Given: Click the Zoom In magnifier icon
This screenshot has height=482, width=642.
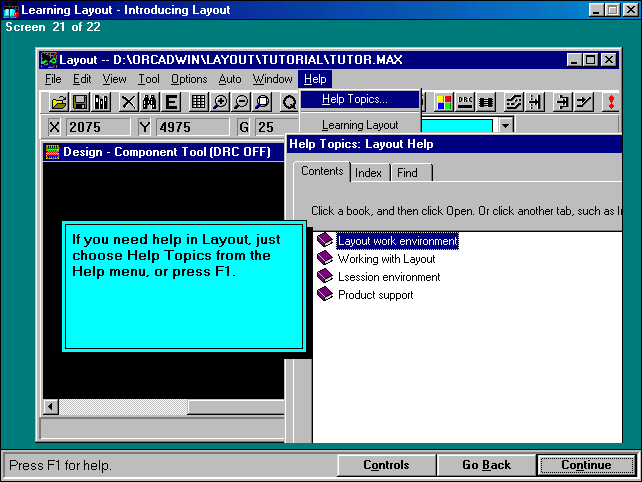Looking at the screenshot, I should point(221,102).
